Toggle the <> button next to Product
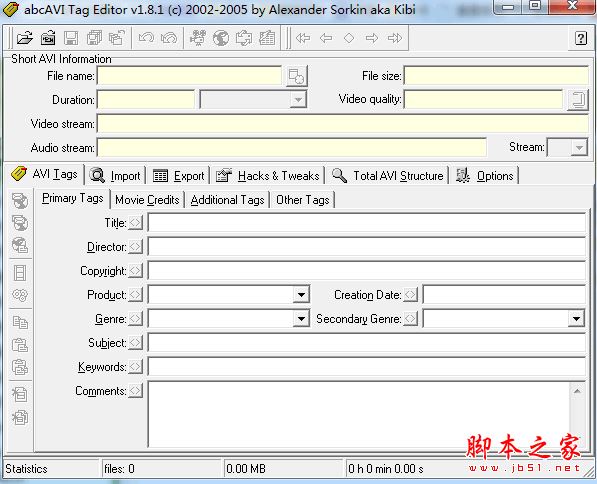 (x=136, y=294)
